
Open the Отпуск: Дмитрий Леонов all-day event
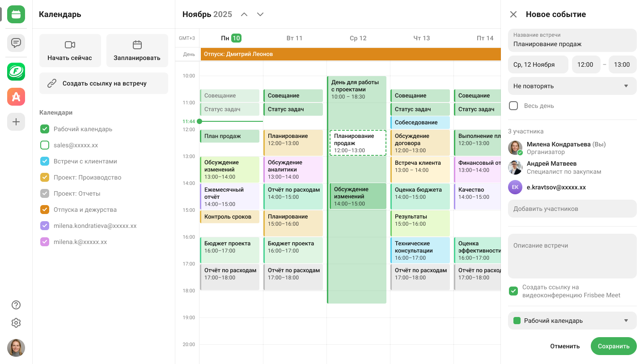coord(351,54)
